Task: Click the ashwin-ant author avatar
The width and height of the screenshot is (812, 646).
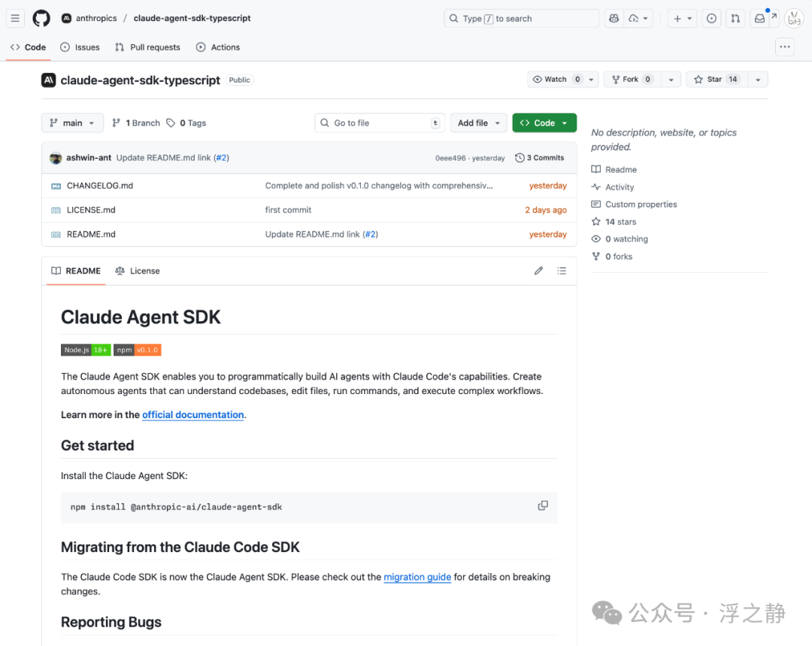Action: coord(56,158)
